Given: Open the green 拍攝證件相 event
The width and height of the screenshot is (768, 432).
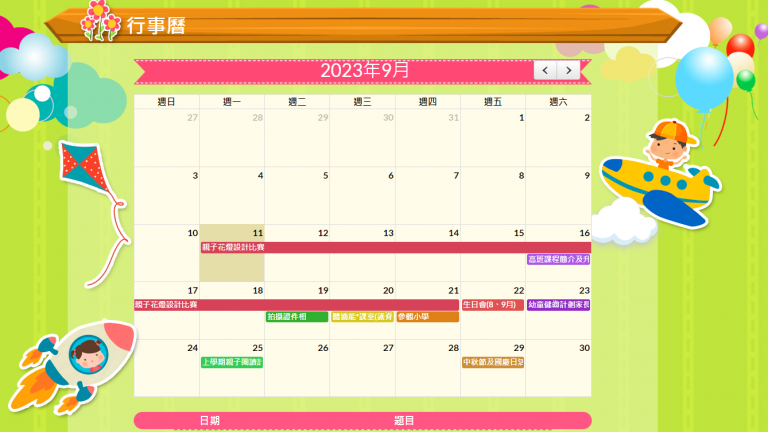Looking at the screenshot, I should click(297, 317).
